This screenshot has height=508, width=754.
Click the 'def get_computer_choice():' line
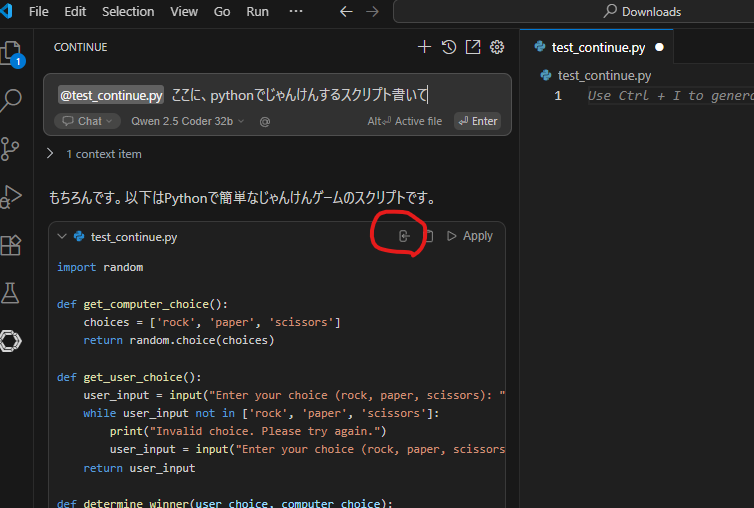142,305
